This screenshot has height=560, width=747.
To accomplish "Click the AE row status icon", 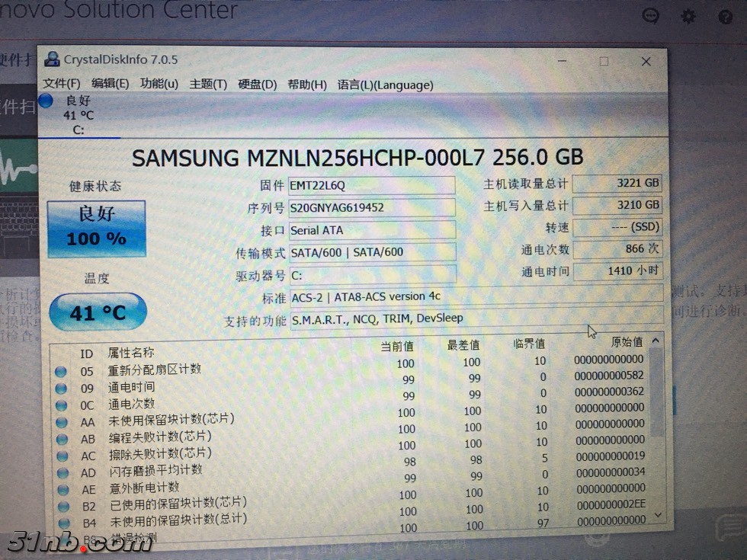I will click(x=63, y=489).
